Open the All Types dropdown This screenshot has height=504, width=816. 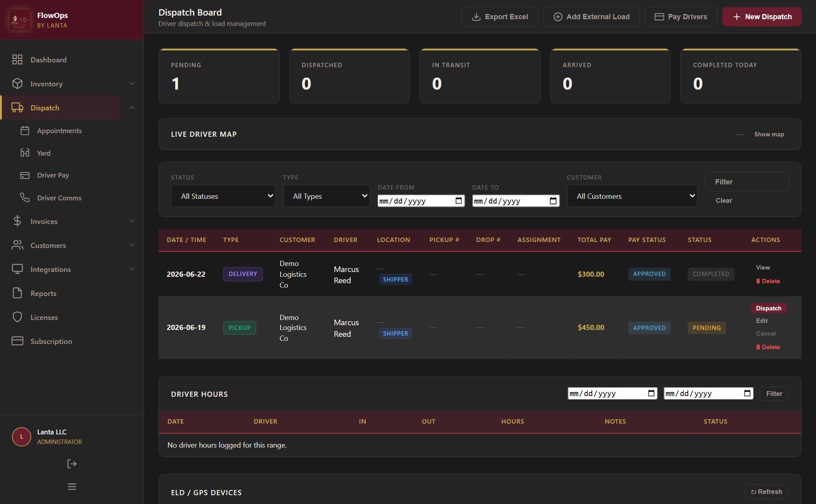(326, 196)
